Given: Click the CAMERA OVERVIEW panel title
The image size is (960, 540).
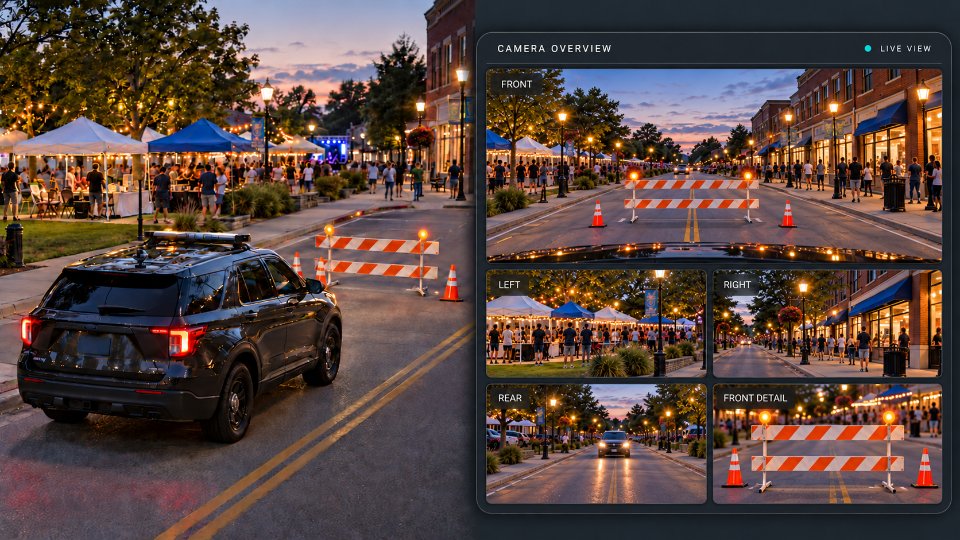Looking at the screenshot, I should click(x=554, y=48).
